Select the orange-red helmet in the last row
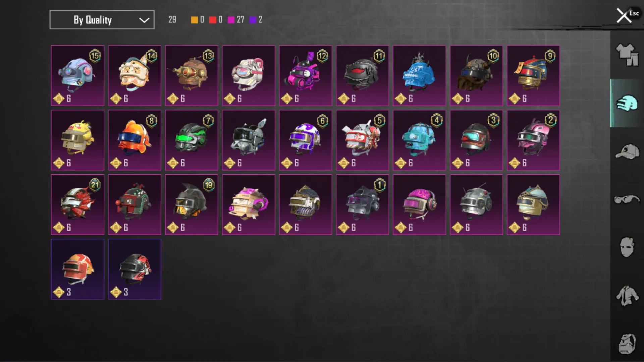This screenshot has width=644, height=362. (x=77, y=269)
